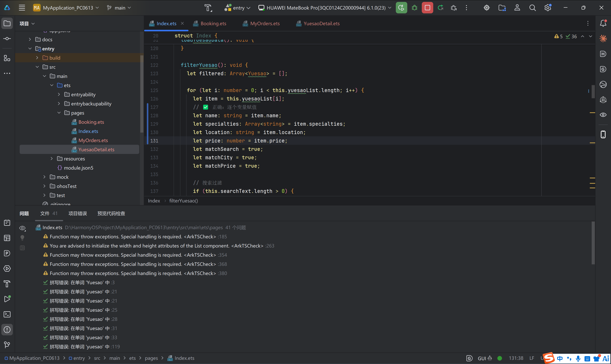Select the 预览代码检查 tab
The width and height of the screenshot is (611, 364).
(x=111, y=213)
